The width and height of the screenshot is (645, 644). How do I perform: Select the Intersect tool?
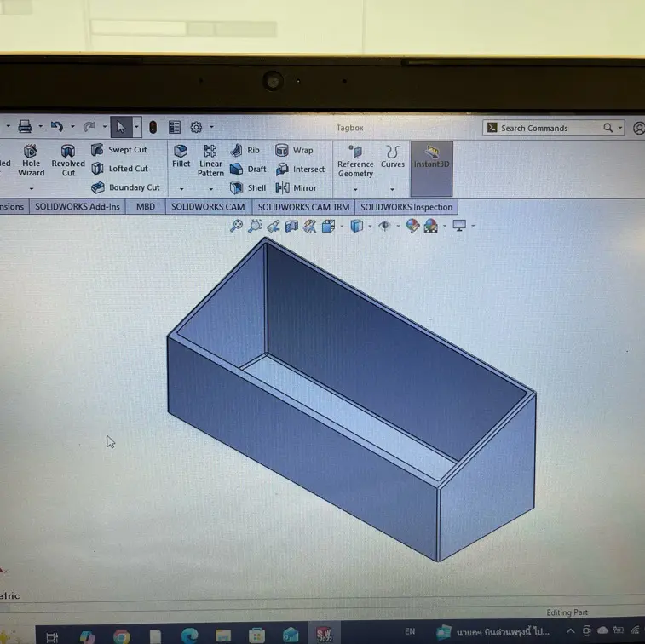[x=300, y=169]
